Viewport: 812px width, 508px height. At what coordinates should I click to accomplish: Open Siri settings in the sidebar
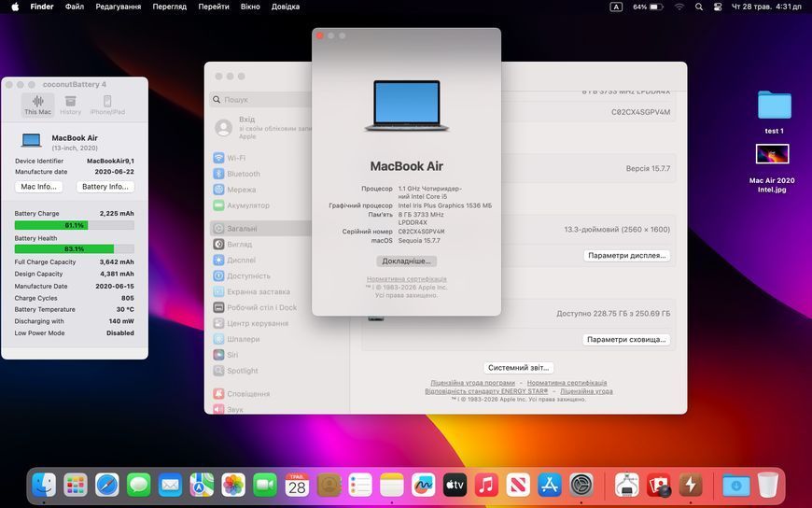pyautogui.click(x=226, y=355)
